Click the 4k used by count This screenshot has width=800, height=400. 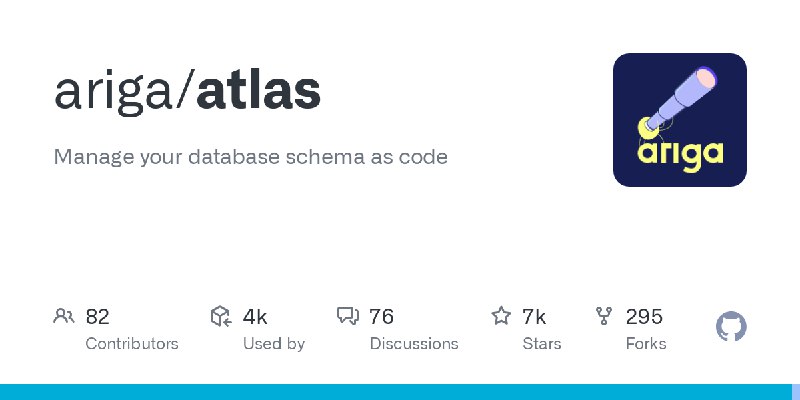[x=255, y=317]
